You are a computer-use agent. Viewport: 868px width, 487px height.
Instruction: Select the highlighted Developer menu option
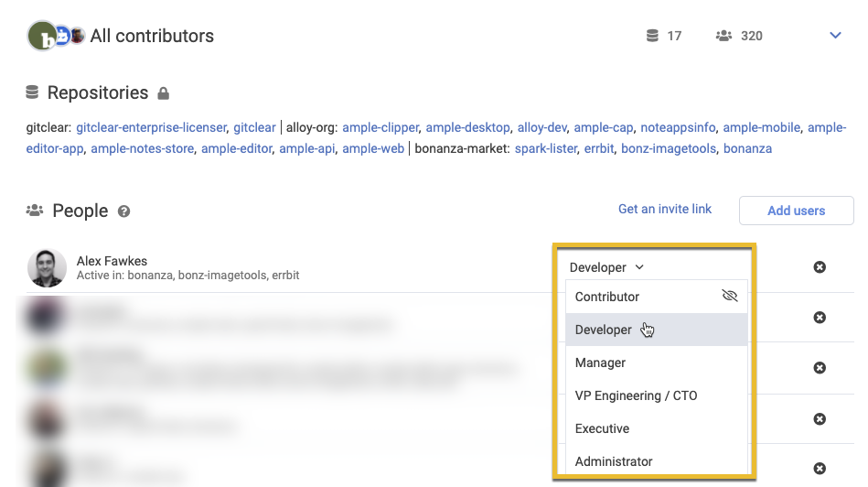[x=604, y=330]
